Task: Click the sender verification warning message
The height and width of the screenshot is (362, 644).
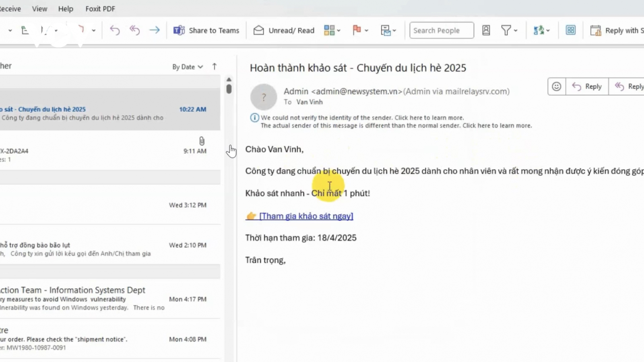Action: pyautogui.click(x=362, y=118)
